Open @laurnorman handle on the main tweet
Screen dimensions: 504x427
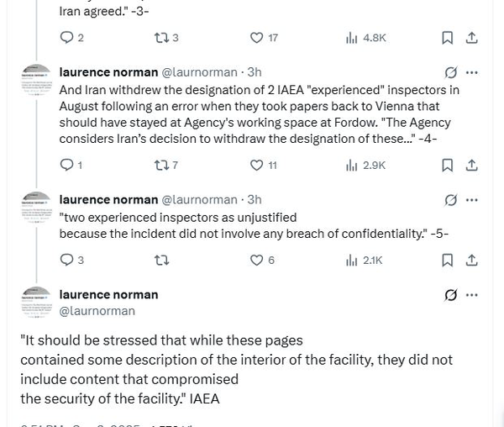point(97,311)
